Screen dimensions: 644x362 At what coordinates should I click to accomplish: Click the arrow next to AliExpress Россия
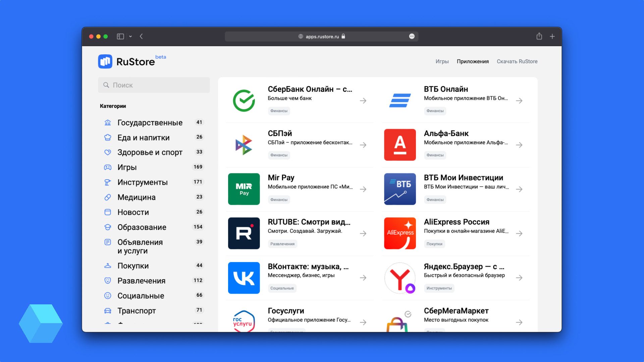(x=519, y=233)
